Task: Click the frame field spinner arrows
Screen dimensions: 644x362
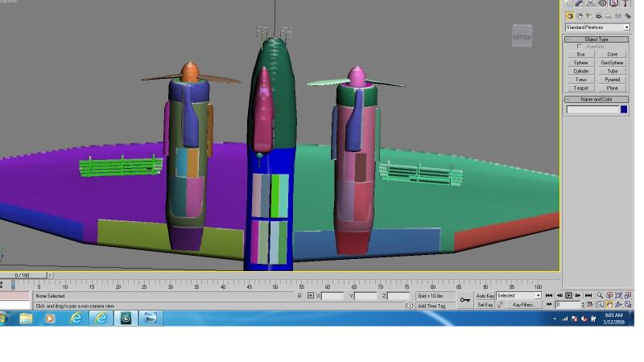Action: (582, 305)
